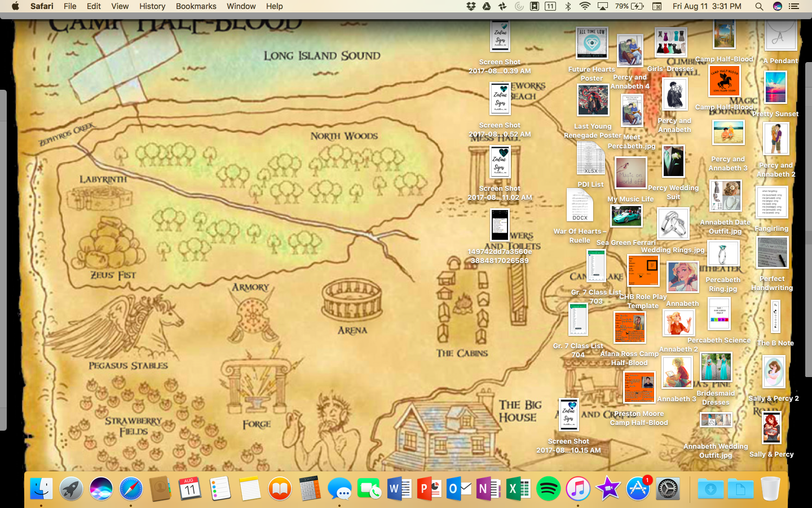Launch iTunes from the Dock
The image size is (812, 508).
click(578, 489)
